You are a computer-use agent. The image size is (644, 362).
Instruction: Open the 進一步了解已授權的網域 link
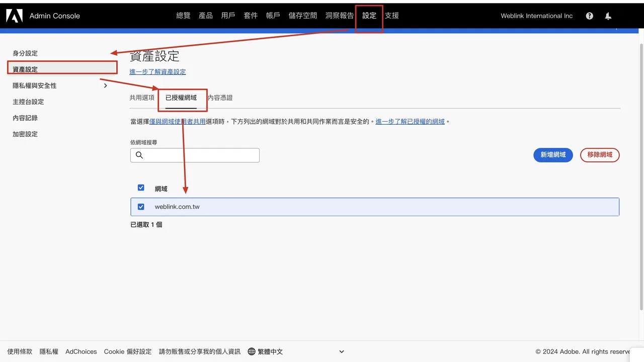(410, 122)
